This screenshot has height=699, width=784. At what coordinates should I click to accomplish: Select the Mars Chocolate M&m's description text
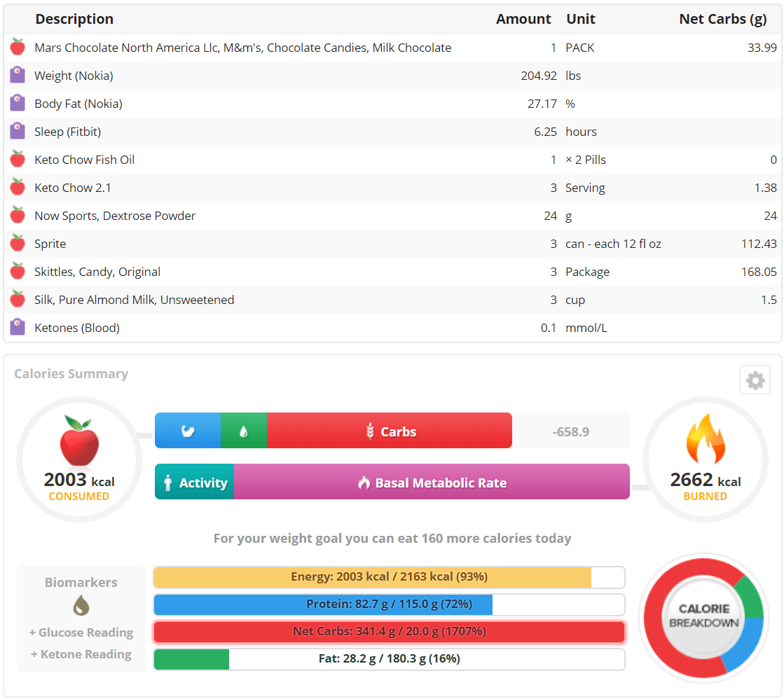pyautogui.click(x=242, y=48)
